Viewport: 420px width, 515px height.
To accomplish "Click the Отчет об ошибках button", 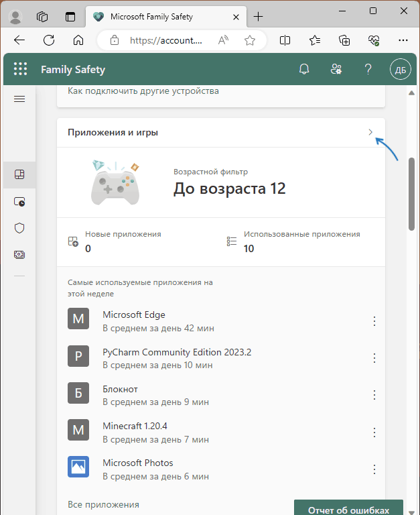I will coord(348,508).
